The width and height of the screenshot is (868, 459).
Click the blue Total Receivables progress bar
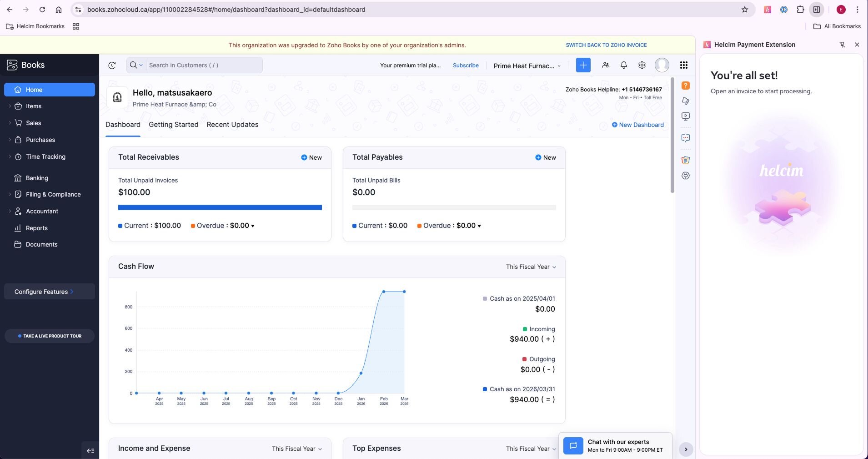220,207
